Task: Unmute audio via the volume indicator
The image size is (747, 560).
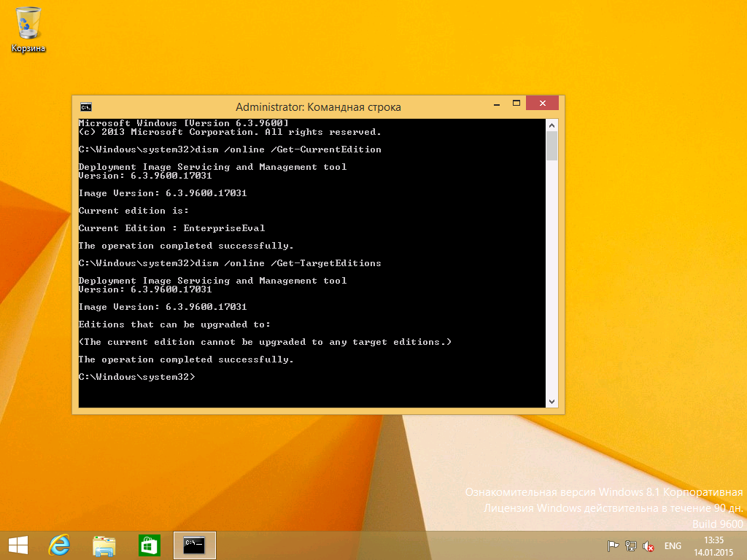Action: tap(648, 545)
